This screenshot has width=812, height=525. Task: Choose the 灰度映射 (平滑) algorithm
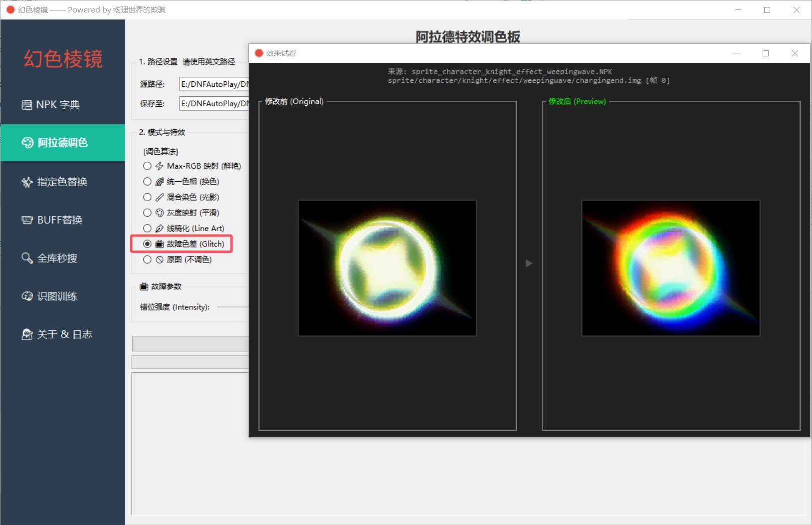pyautogui.click(x=147, y=213)
